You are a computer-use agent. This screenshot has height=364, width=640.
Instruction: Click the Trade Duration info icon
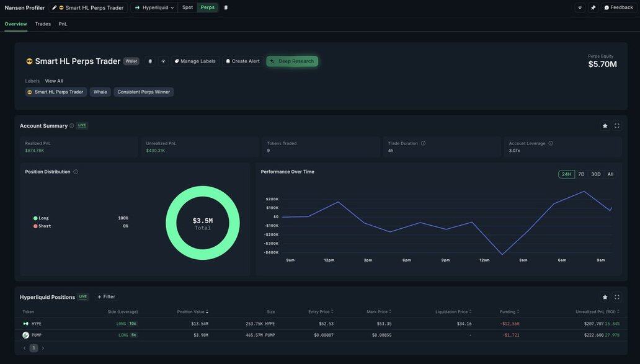click(x=424, y=143)
